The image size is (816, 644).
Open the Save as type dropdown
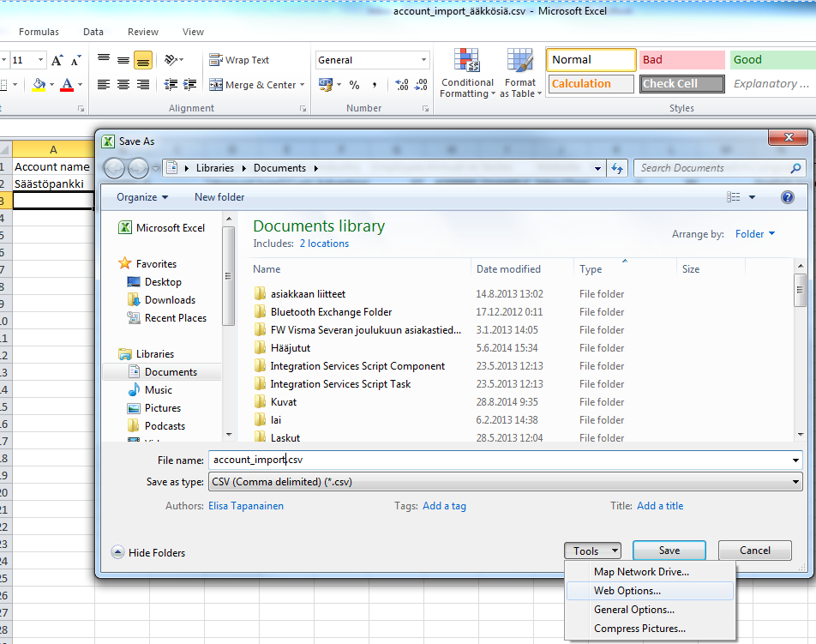pos(506,482)
